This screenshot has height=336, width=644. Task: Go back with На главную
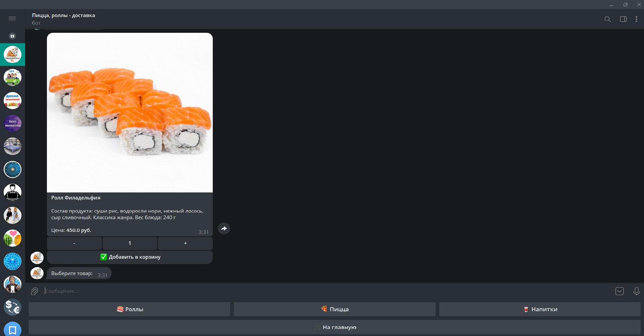click(x=335, y=327)
